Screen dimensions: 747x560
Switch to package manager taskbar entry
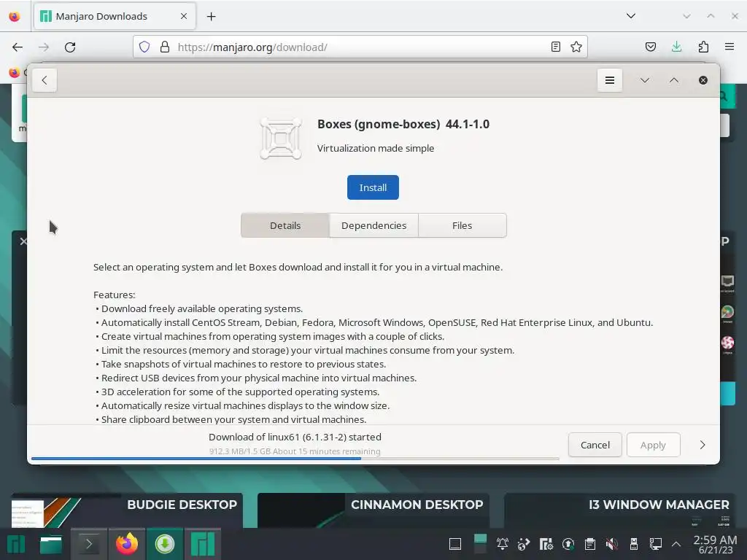165,544
